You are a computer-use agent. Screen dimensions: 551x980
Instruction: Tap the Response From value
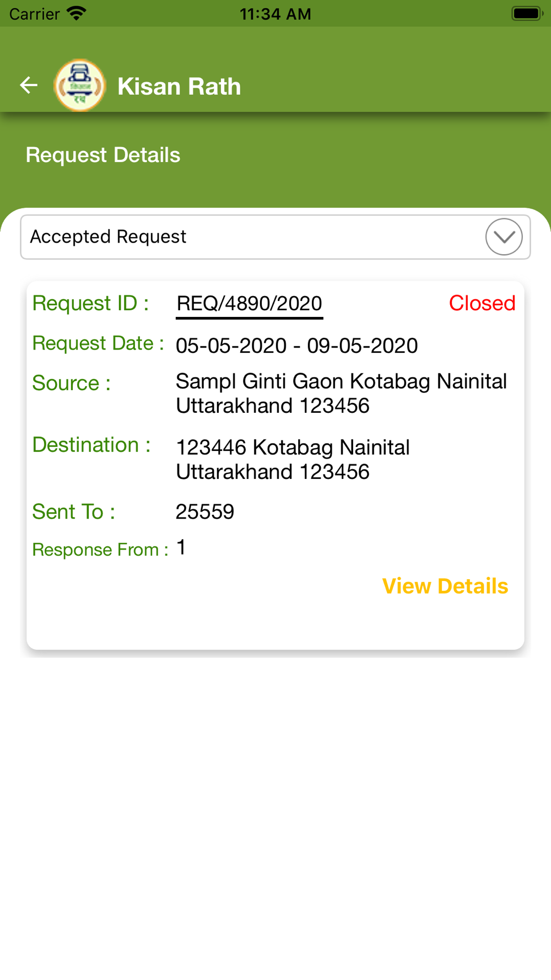[181, 548]
